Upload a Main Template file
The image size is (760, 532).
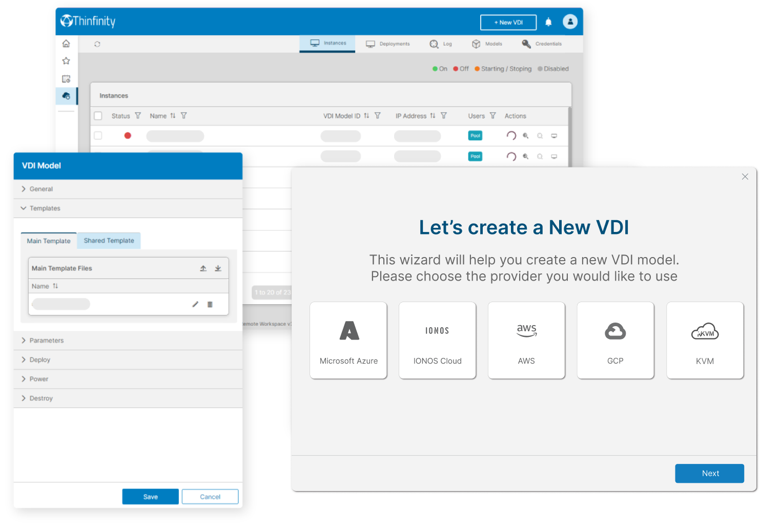point(203,268)
